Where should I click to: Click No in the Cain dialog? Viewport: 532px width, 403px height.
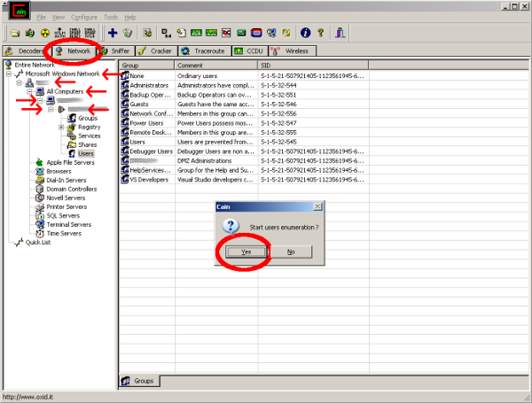pos(291,252)
